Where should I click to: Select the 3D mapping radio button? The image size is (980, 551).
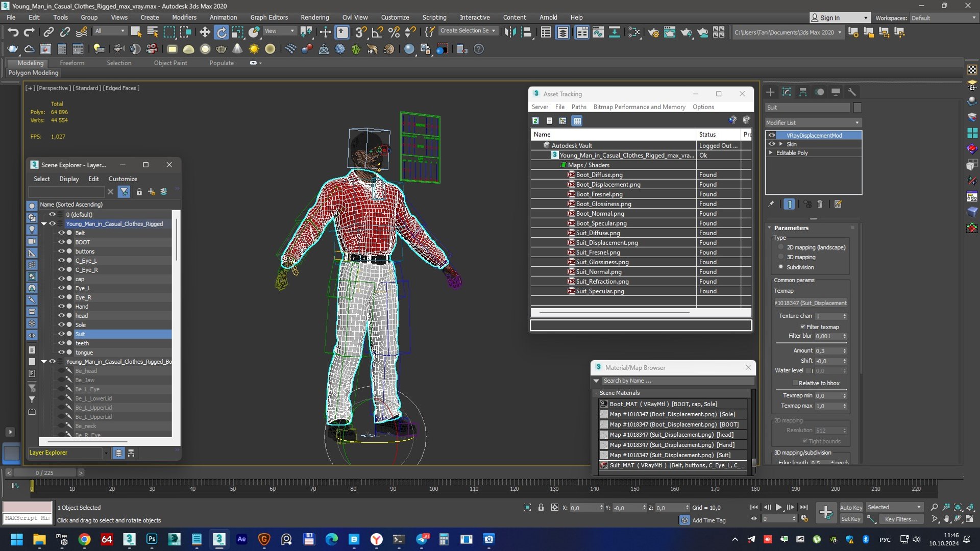tap(780, 257)
